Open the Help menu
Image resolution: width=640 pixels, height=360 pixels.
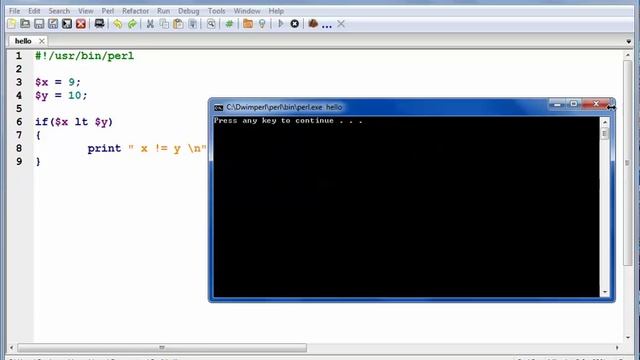pos(276,11)
